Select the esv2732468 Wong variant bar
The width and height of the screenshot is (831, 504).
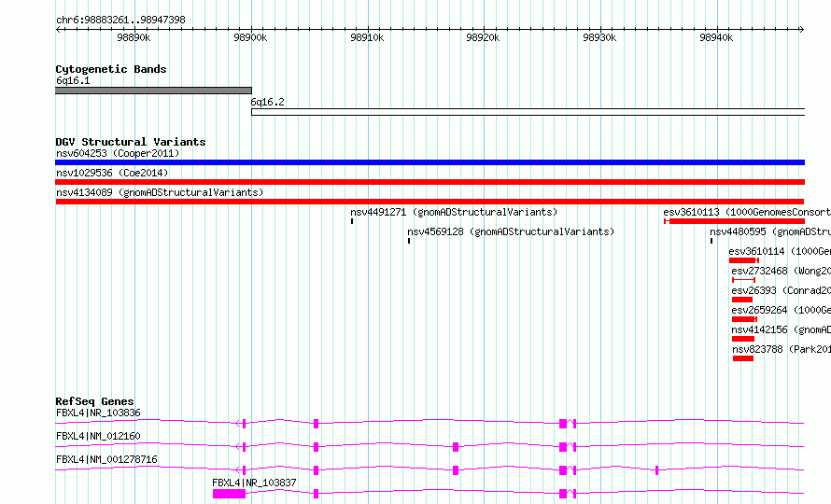coord(743,280)
